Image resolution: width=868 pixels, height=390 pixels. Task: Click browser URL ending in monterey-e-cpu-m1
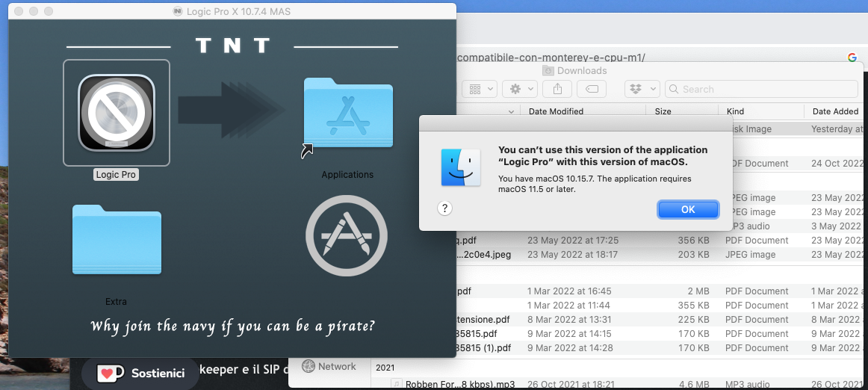(551, 57)
